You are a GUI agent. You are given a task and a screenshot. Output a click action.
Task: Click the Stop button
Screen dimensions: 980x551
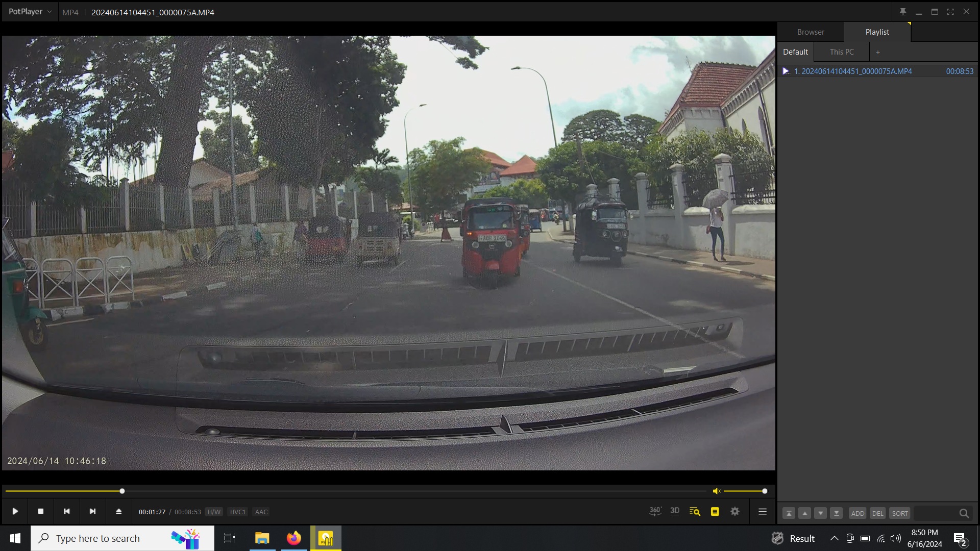coord(41,511)
